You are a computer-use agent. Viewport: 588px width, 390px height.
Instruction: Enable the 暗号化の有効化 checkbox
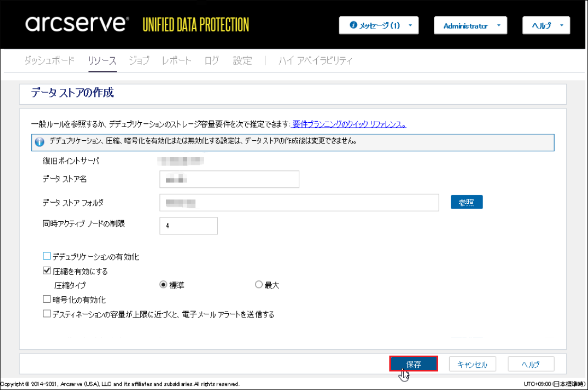[x=47, y=299]
